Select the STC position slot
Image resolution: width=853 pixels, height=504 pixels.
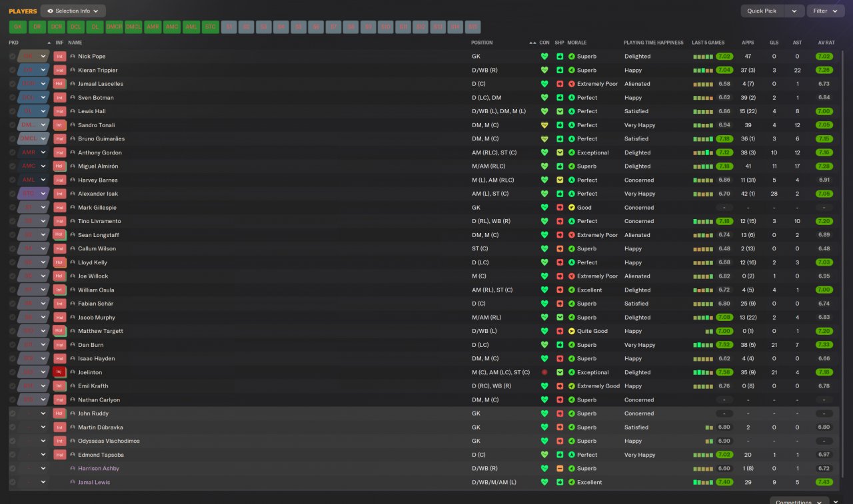[x=211, y=27]
